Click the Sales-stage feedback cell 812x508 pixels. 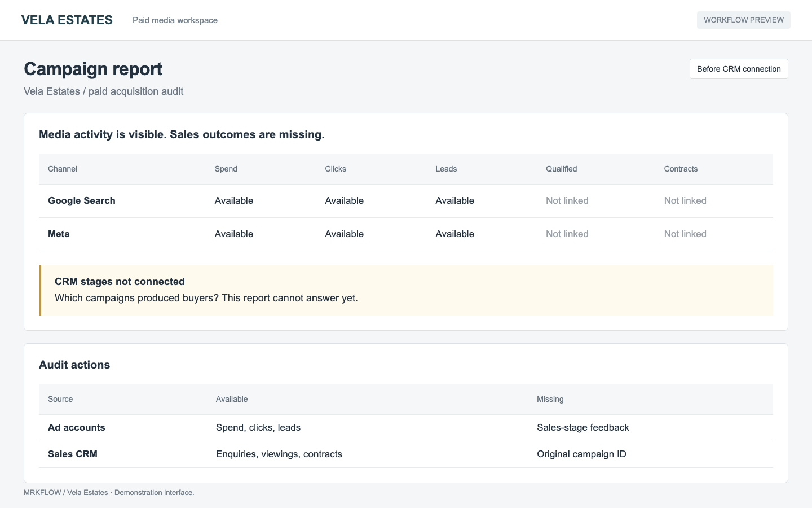tap(583, 427)
